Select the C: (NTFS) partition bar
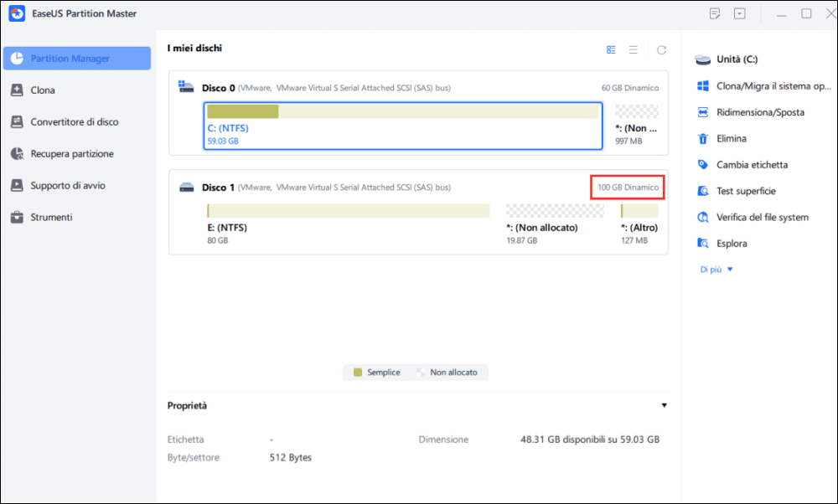The width and height of the screenshot is (838, 504). point(403,126)
